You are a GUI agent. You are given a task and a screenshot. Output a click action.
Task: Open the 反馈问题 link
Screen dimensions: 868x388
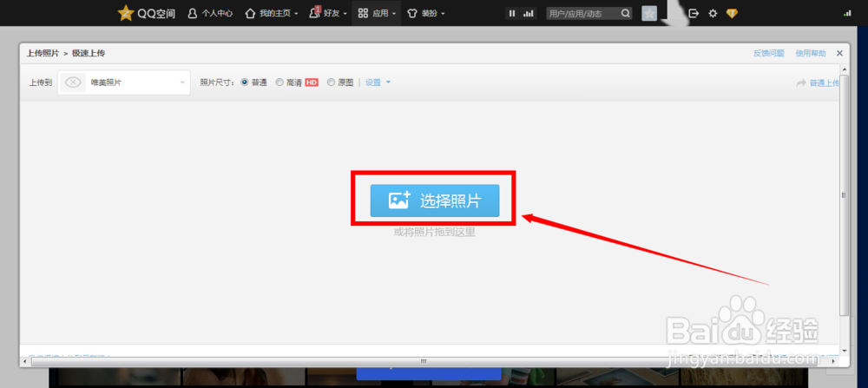(x=768, y=53)
